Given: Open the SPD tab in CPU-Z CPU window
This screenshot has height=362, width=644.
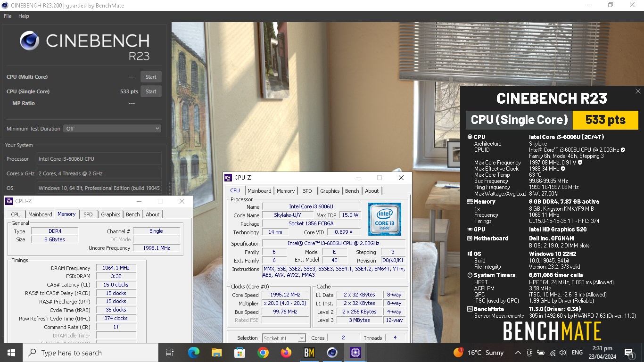Looking at the screenshot, I should [307, 191].
